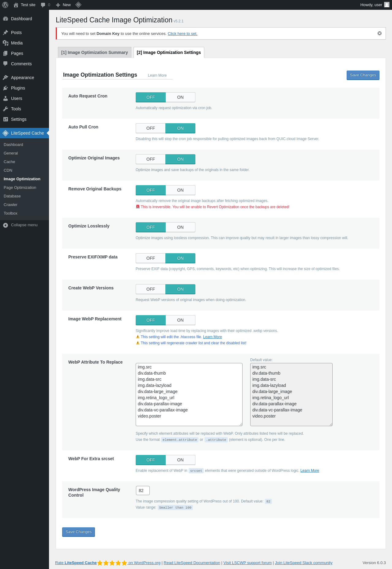Turn Auto Request Cron ON

tap(180, 97)
